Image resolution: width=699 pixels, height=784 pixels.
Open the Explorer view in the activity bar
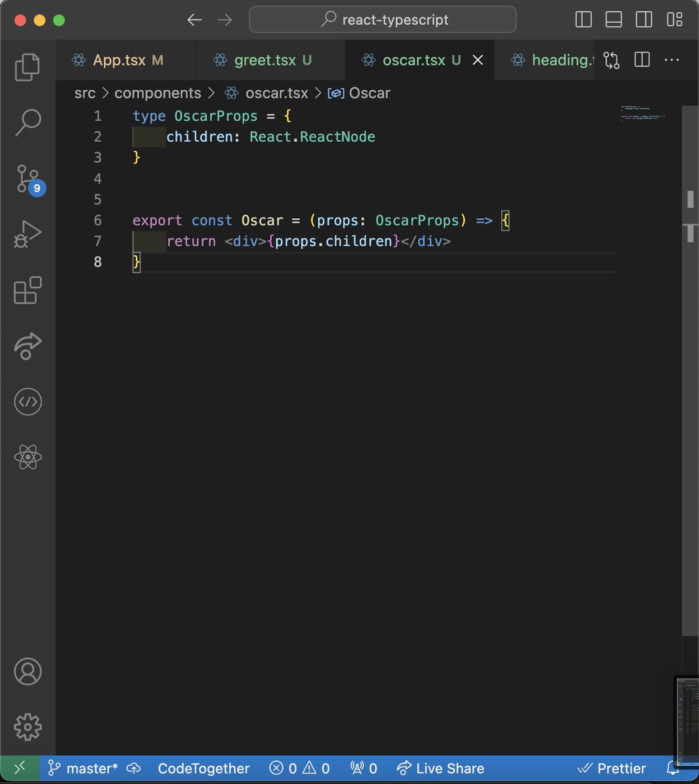point(27,67)
